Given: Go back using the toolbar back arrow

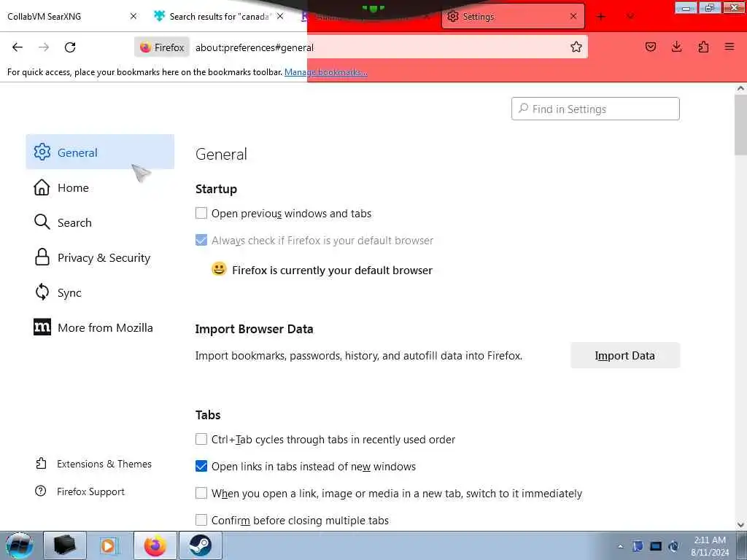Looking at the screenshot, I should [x=18, y=47].
